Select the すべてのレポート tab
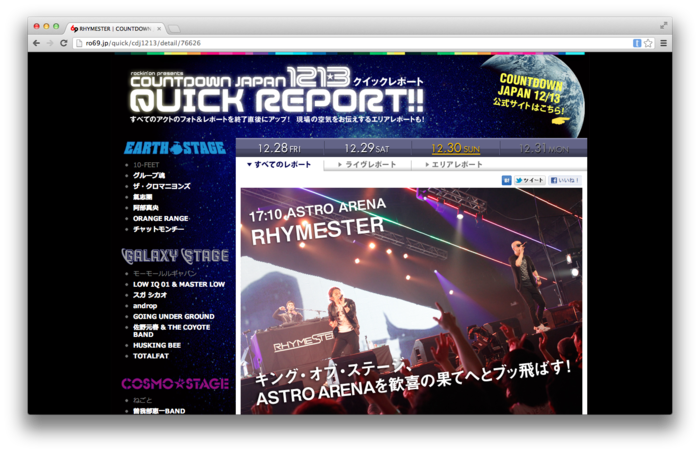 279,164
